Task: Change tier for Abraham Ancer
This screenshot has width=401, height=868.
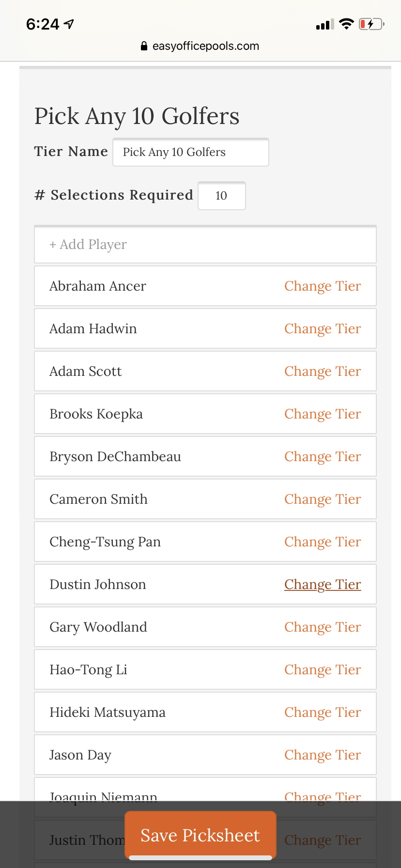Action: pos(323,286)
